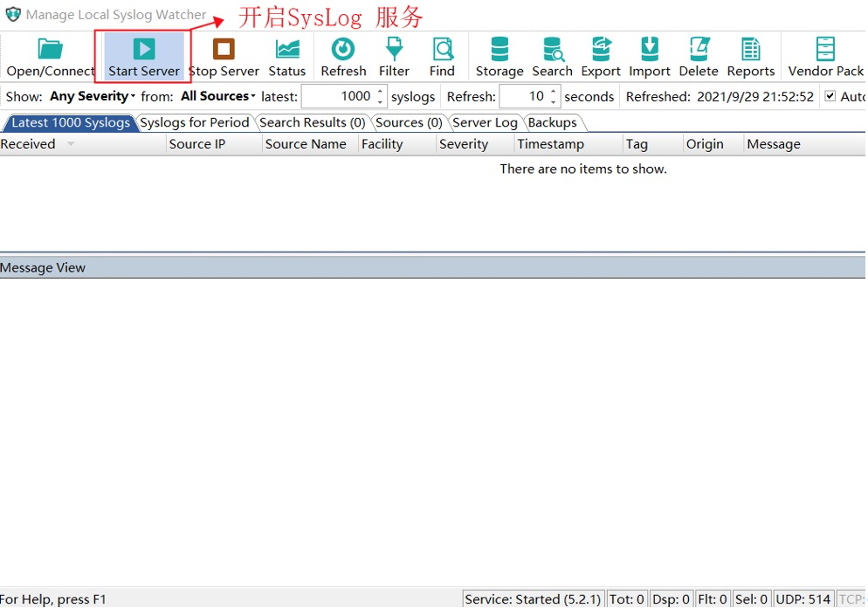Click the Sel: 0 status entry
868x608 pixels.
(x=751, y=599)
